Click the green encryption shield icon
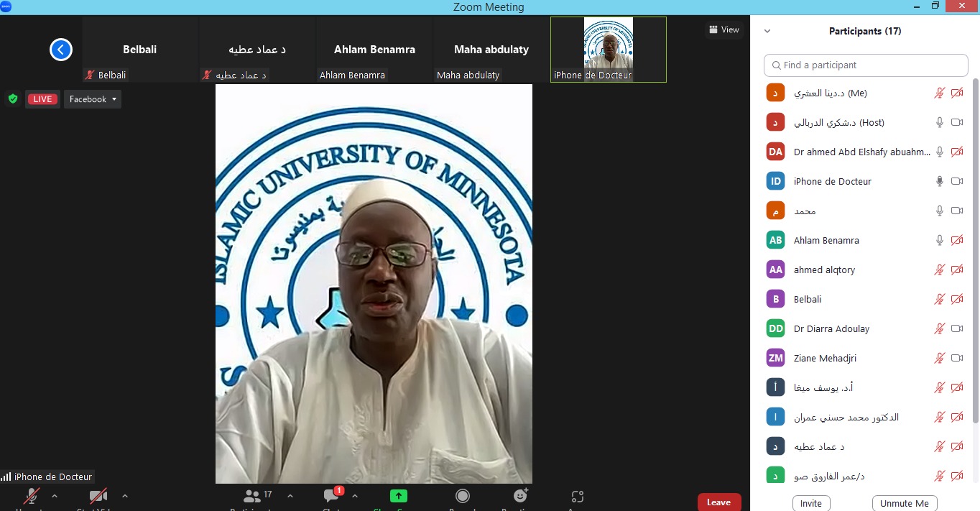This screenshot has height=511, width=980. pyautogui.click(x=13, y=99)
